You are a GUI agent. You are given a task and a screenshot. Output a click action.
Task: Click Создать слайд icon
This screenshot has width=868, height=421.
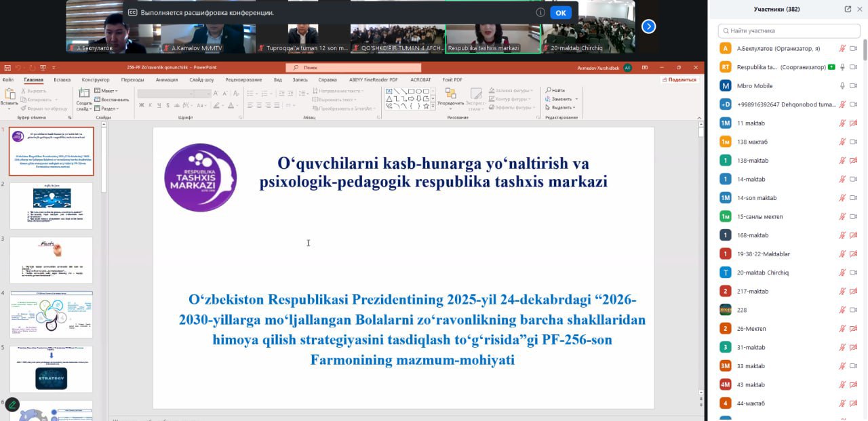pyautogui.click(x=84, y=96)
